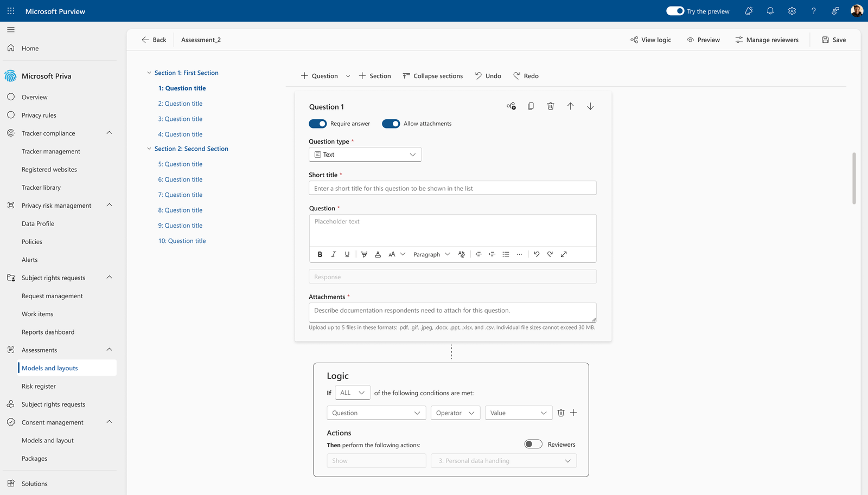This screenshot has width=868, height=495.
Task: Toggle the Allow attachments switch
Action: coord(391,124)
